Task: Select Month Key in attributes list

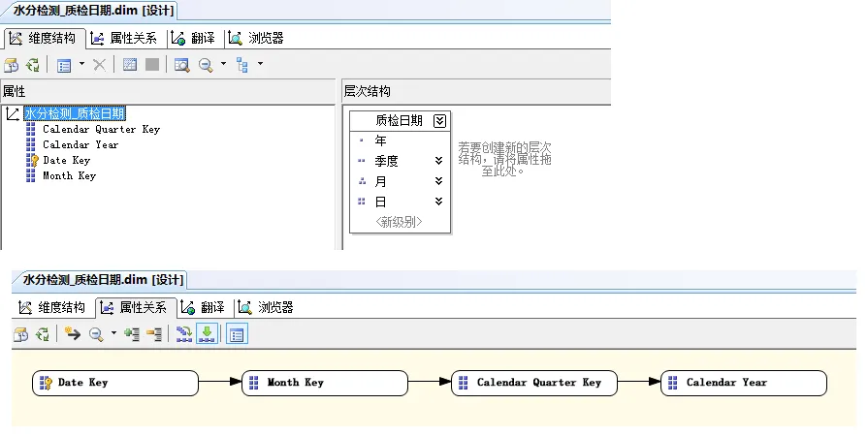Action: point(69,176)
